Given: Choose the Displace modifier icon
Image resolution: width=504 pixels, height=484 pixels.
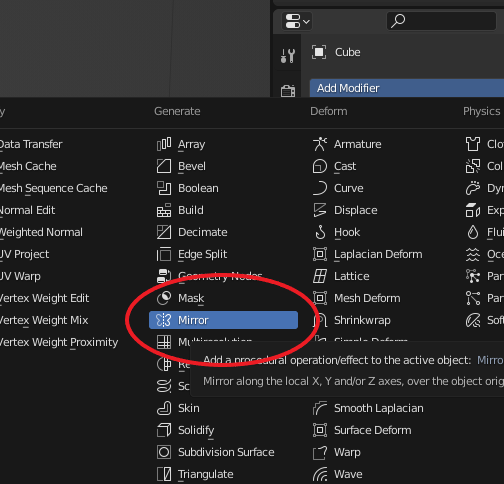Looking at the screenshot, I should [x=320, y=210].
